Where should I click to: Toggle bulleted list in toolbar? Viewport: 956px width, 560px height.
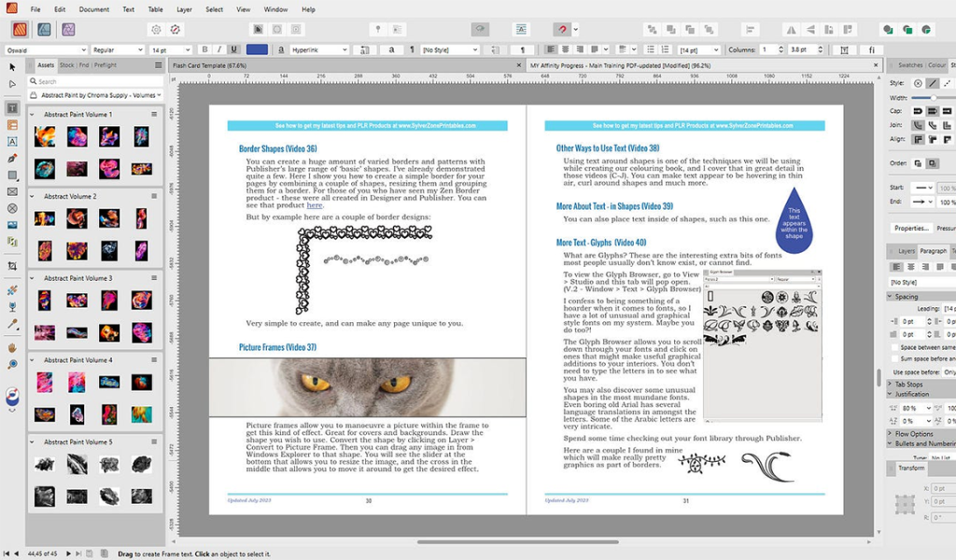(x=651, y=50)
